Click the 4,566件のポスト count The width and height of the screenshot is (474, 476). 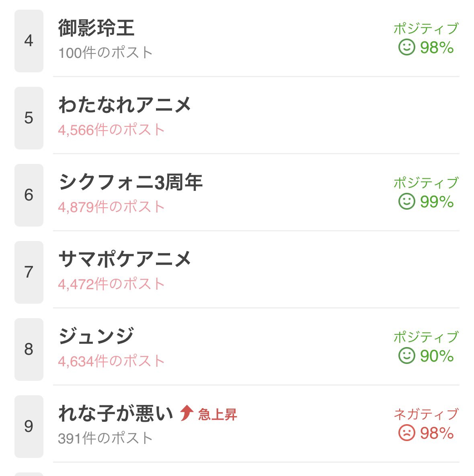coord(111,130)
